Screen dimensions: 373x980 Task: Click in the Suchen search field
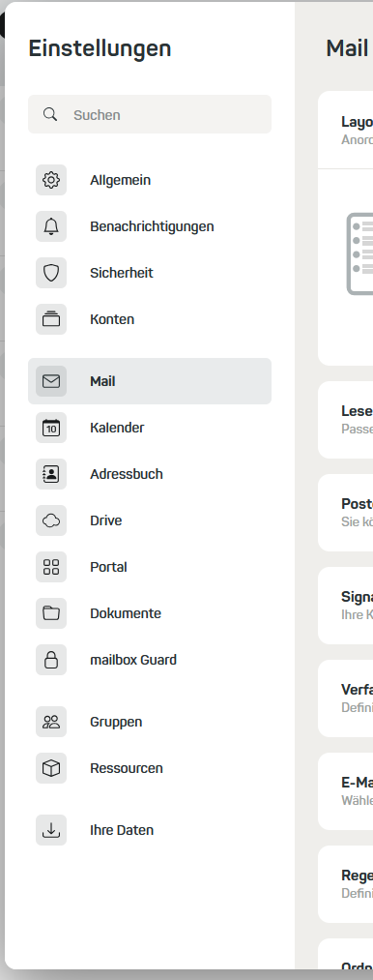click(x=150, y=114)
